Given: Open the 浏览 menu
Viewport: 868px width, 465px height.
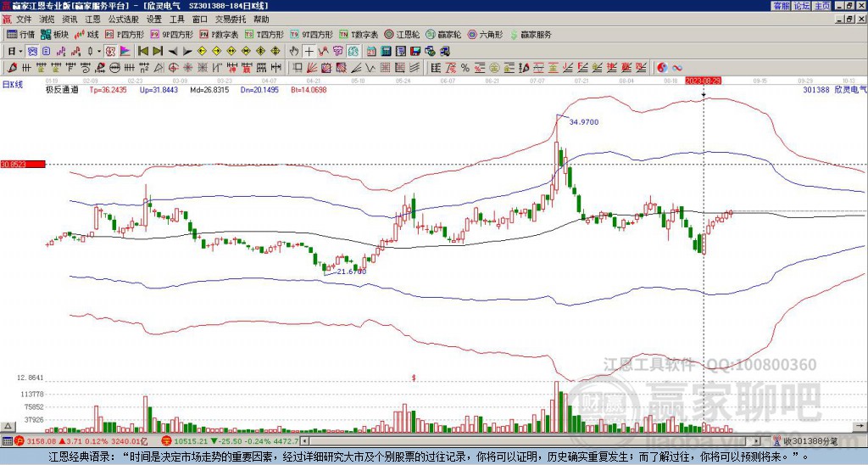Looking at the screenshot, I should coord(47,20).
